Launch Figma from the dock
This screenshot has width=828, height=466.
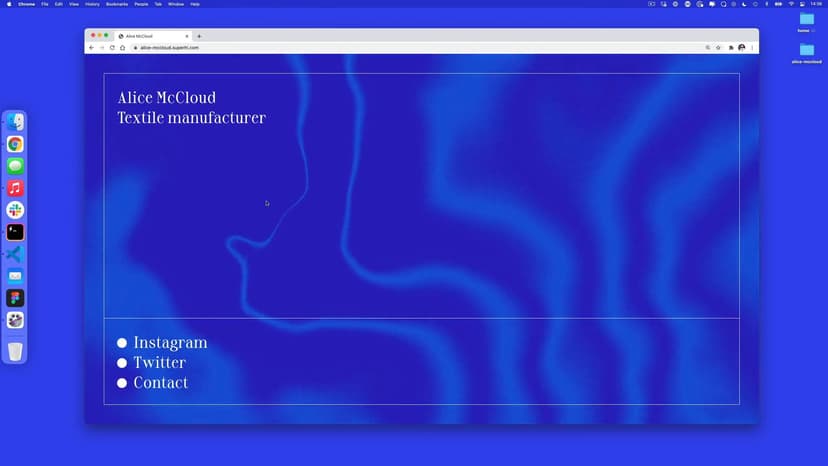pyautogui.click(x=15, y=298)
